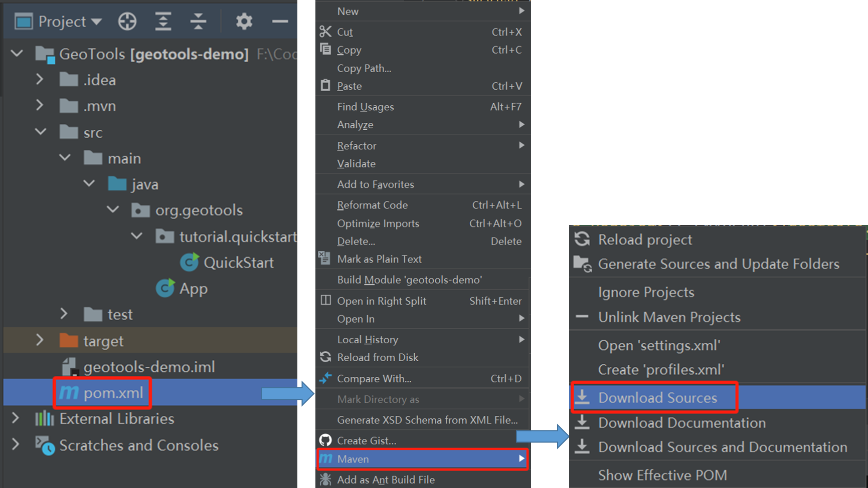Viewport: 868px width, 488px height.
Task: Click the locate/select opened file target icon
Action: [x=127, y=22]
